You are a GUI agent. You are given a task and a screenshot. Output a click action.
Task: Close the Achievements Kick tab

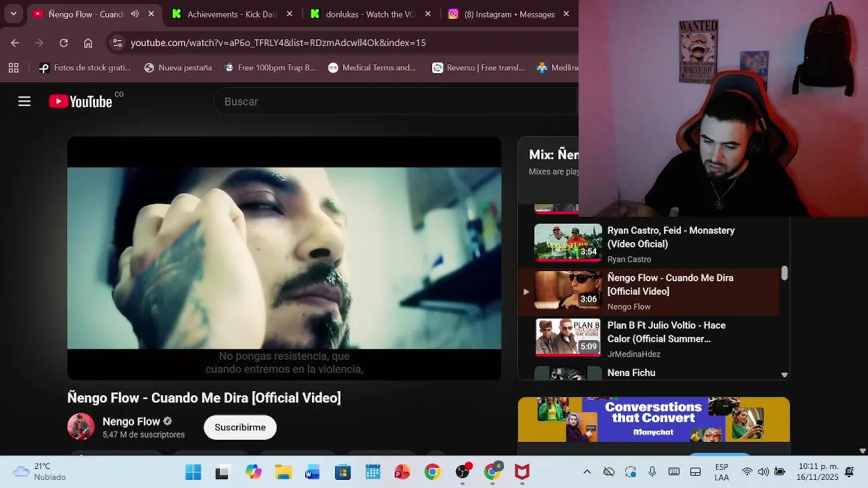click(x=290, y=14)
